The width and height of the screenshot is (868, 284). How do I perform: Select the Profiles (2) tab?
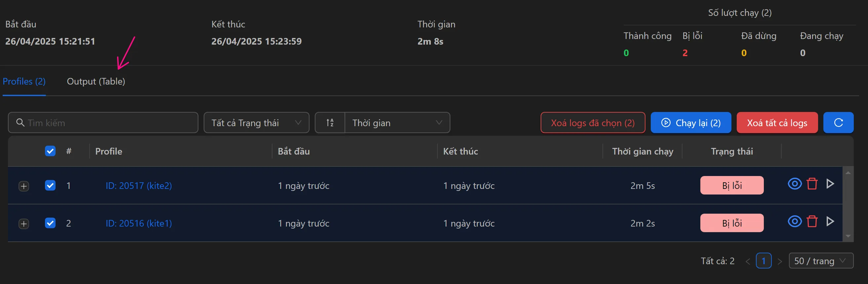[24, 81]
